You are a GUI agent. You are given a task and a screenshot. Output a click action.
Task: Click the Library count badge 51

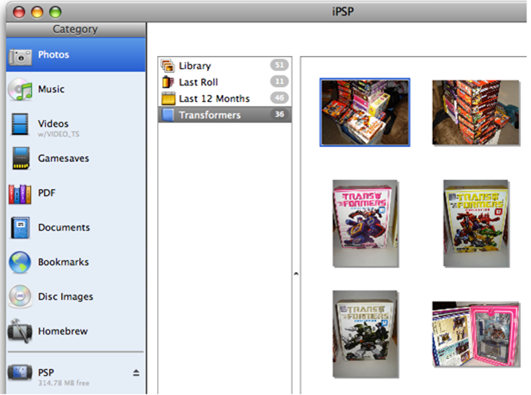[x=279, y=65]
